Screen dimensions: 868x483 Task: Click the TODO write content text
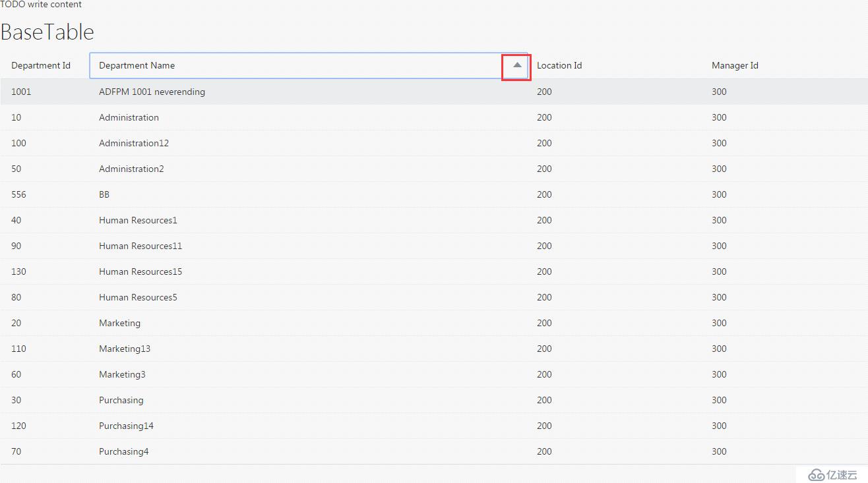point(41,4)
